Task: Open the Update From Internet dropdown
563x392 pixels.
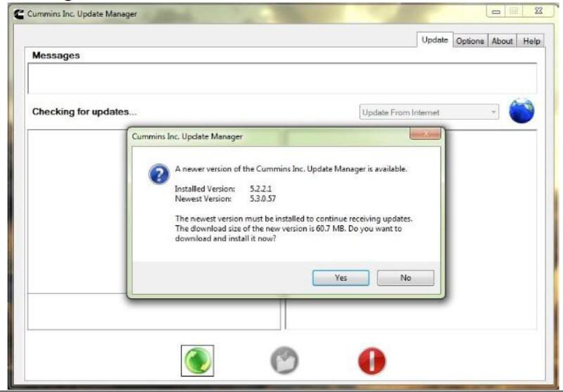Action: click(429, 113)
